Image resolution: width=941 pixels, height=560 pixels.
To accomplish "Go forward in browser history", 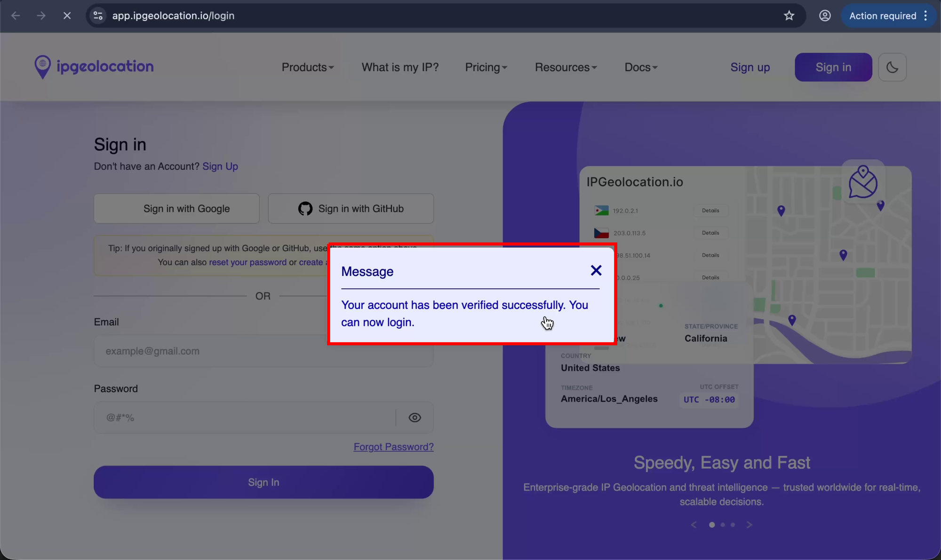I will point(41,16).
